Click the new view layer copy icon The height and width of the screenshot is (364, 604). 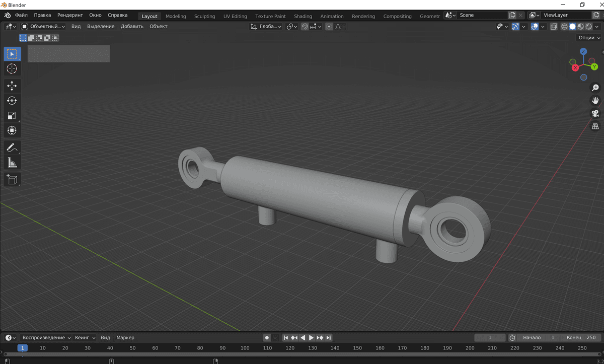(596, 15)
